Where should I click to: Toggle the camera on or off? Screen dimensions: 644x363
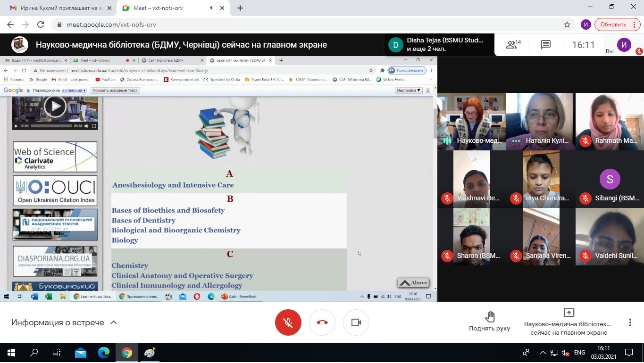pos(356,322)
